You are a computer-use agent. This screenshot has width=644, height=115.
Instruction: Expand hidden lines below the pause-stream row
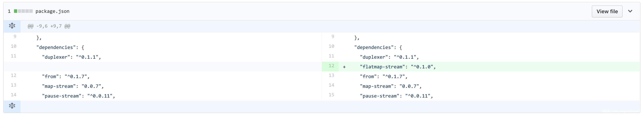pyautogui.click(x=12, y=106)
